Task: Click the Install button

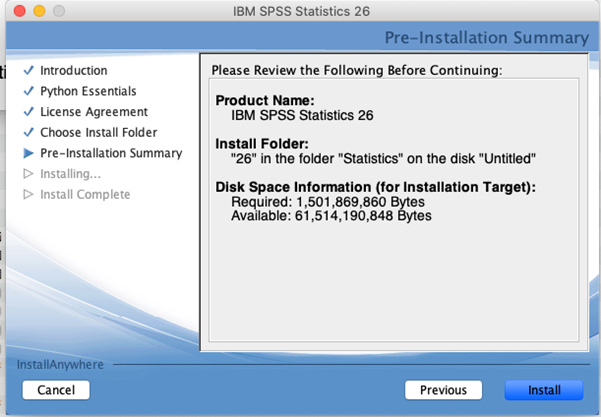Action: click(544, 390)
